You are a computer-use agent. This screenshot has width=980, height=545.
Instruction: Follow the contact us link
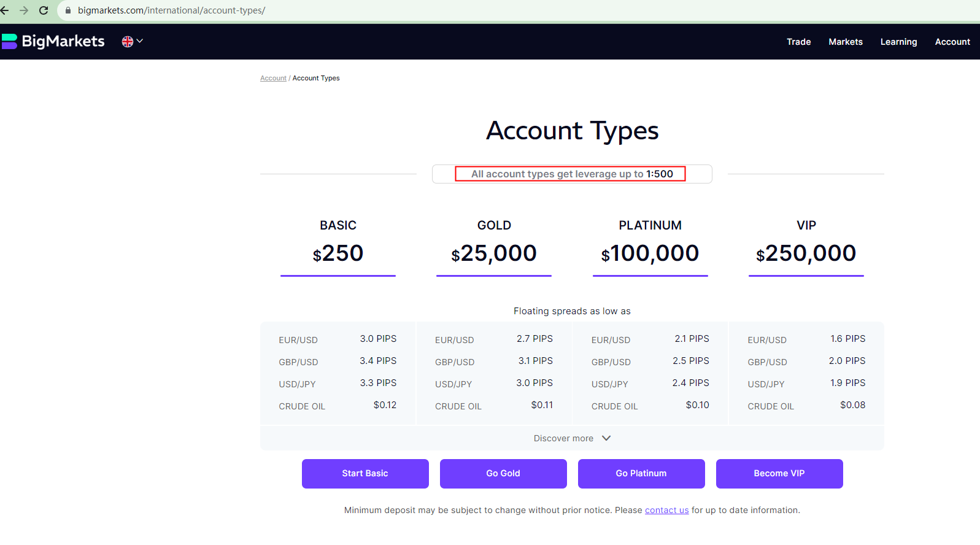pos(666,510)
